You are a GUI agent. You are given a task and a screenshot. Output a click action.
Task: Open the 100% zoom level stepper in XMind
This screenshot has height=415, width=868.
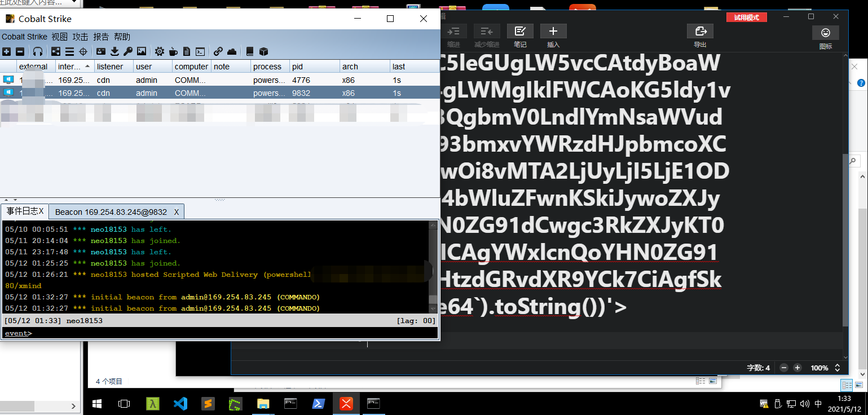click(837, 368)
